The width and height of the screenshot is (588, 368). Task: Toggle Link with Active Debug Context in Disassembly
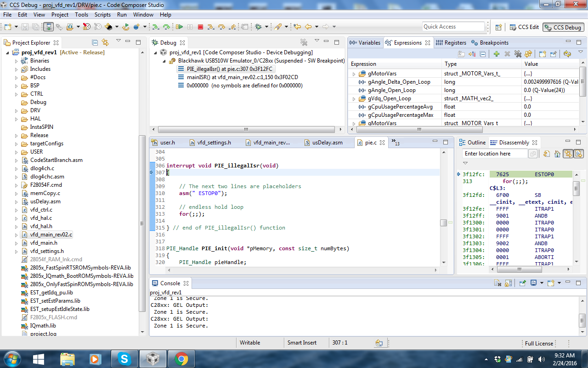coord(568,154)
